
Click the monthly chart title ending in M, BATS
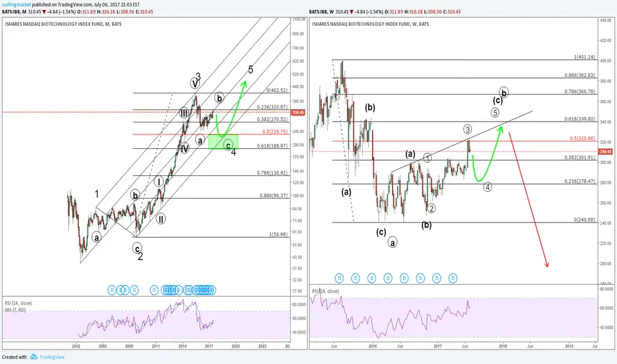click(x=63, y=24)
